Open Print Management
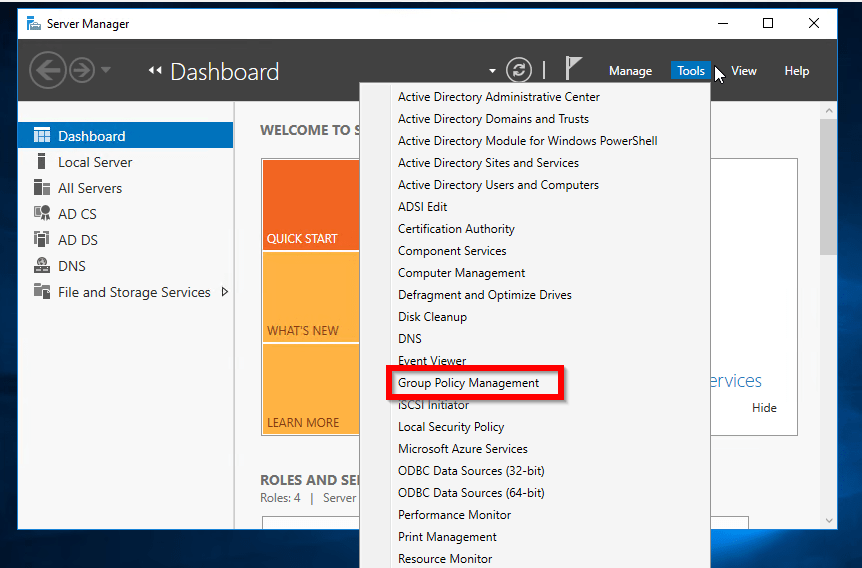 click(x=447, y=537)
